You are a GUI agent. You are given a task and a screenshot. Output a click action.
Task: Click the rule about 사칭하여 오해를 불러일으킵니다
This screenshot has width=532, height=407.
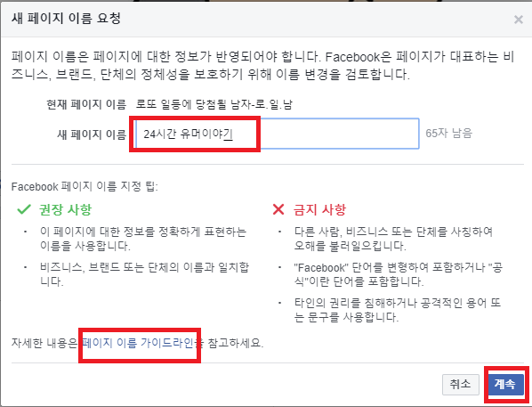pos(393,239)
